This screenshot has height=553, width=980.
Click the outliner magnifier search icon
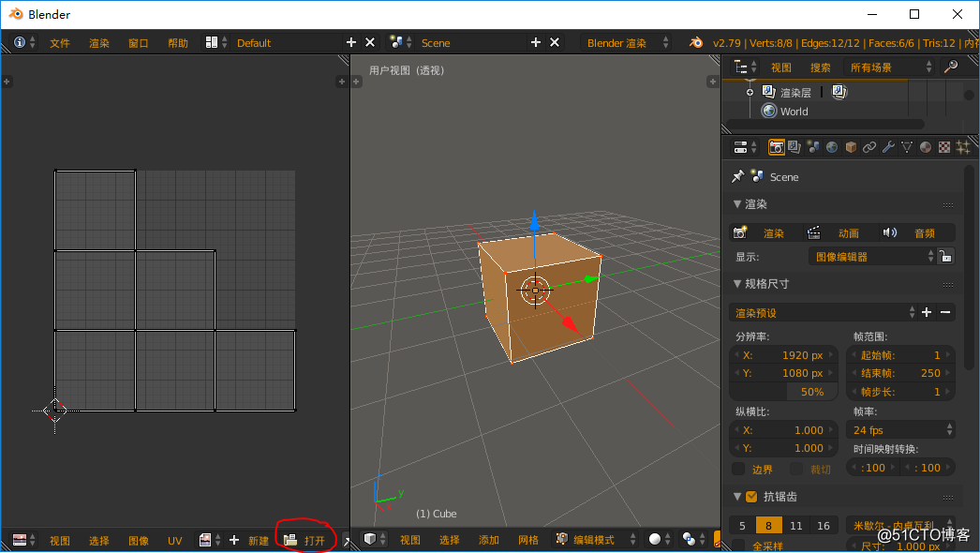point(951,67)
